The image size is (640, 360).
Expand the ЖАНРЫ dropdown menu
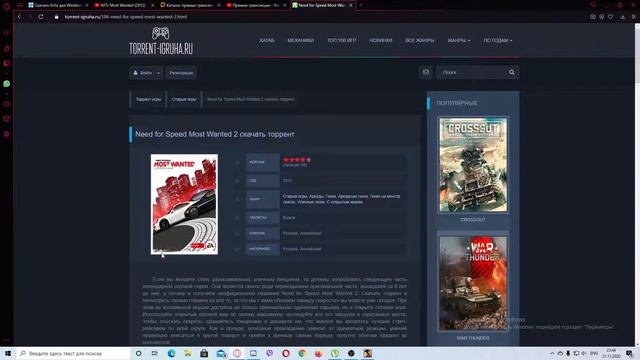click(459, 40)
